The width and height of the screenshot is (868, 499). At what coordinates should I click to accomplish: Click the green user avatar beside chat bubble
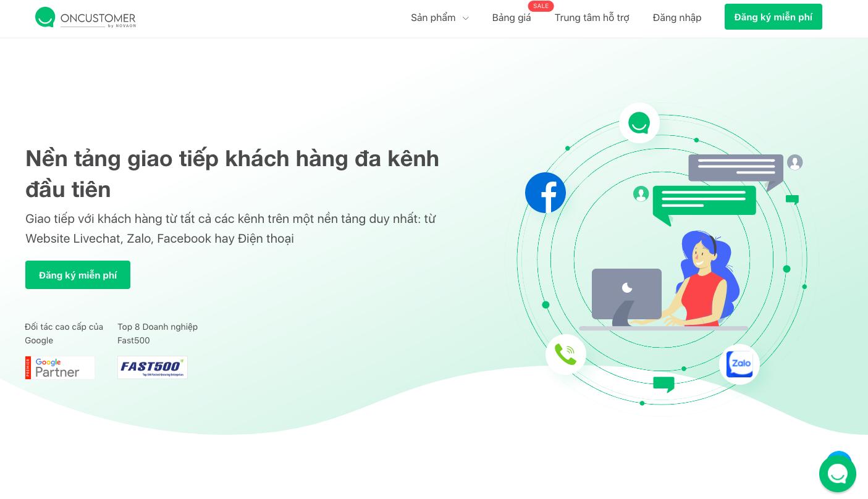coord(641,194)
